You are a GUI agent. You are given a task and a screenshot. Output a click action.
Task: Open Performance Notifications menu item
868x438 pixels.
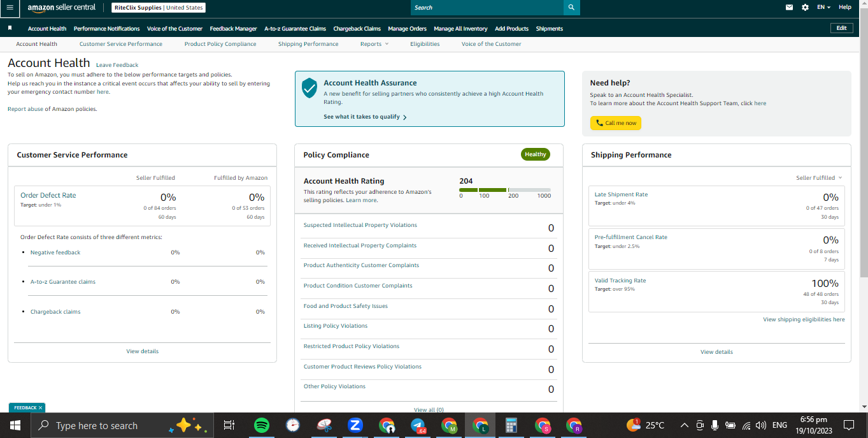click(106, 29)
